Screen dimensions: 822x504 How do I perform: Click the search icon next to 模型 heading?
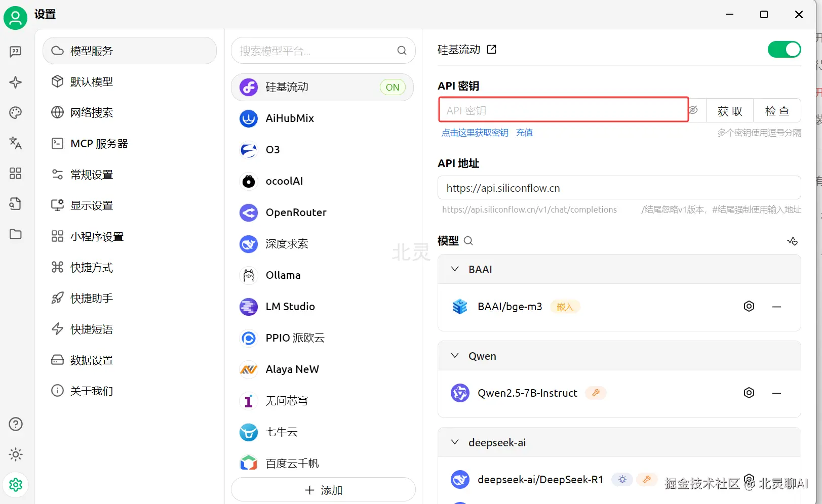pyautogui.click(x=468, y=241)
